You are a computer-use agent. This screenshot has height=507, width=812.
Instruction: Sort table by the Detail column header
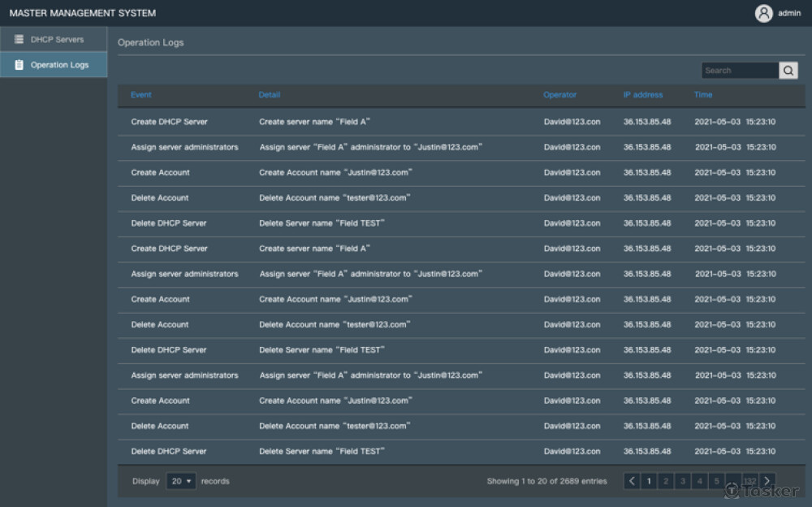(x=270, y=95)
